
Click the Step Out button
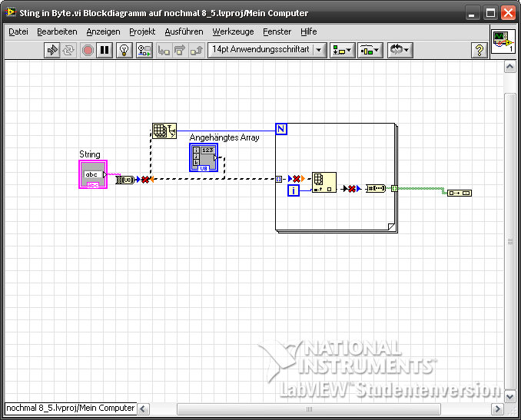click(197, 51)
